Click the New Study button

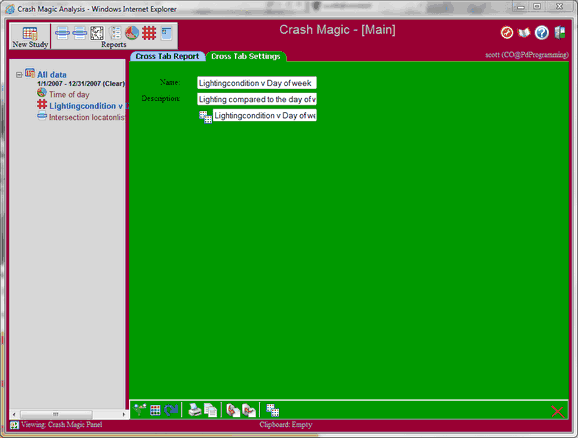coord(30,36)
